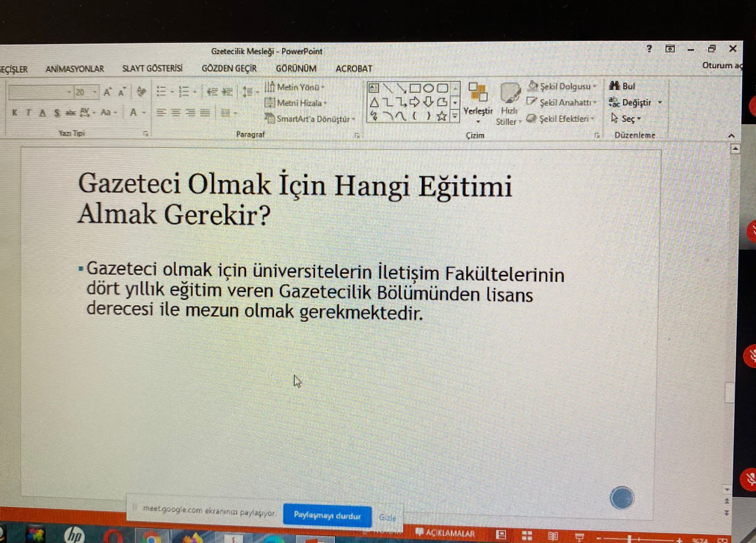Select the text box shape
Screen dimensions: 756x543
[x=374, y=88]
